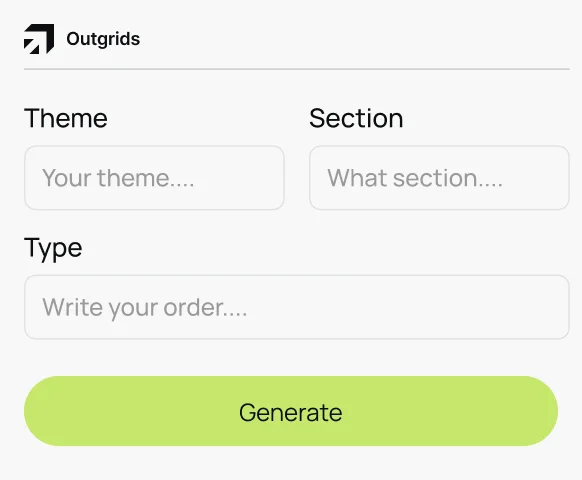Screen dimensions: 582x480
Task: Place cursor in 'Your theme....' placeholder
Action: [118, 178]
